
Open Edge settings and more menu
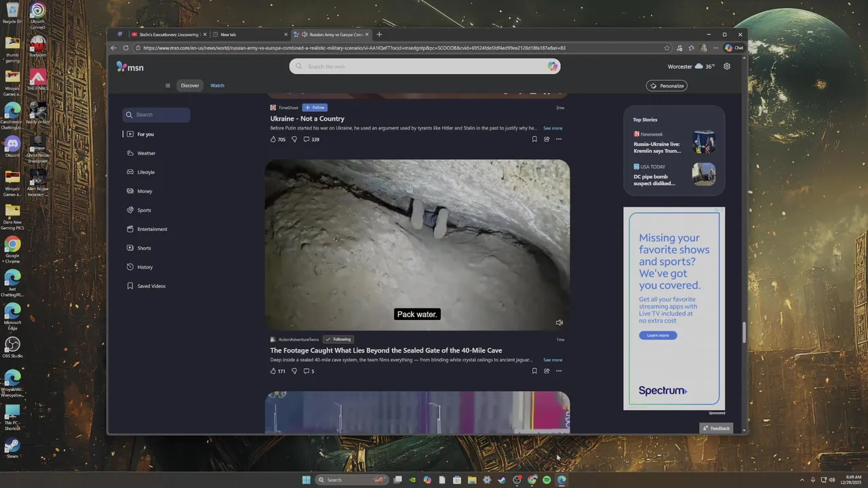[x=715, y=48]
